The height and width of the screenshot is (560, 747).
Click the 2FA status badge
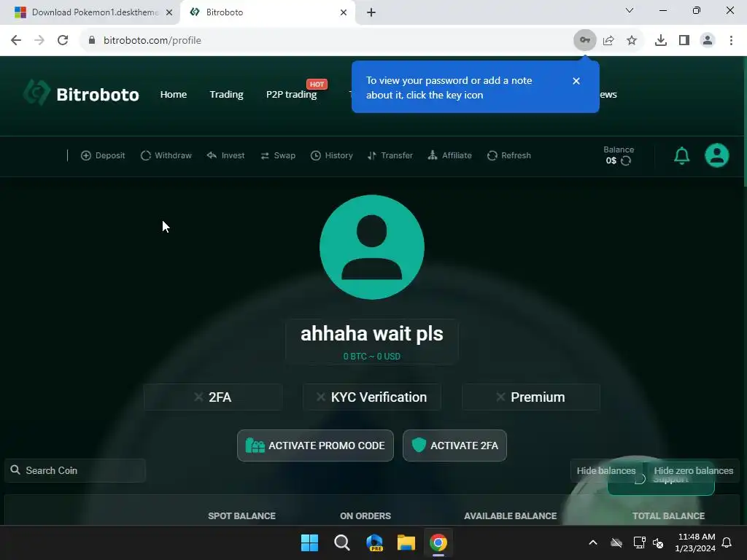click(213, 397)
